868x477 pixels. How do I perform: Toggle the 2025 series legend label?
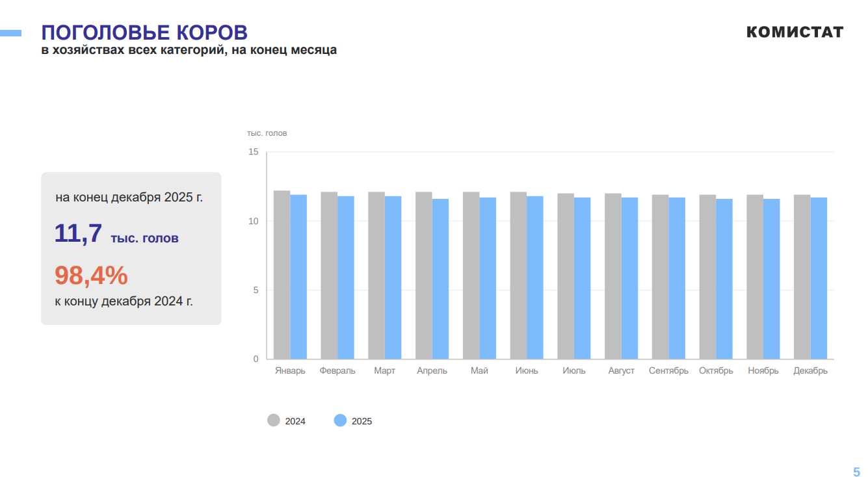click(362, 421)
